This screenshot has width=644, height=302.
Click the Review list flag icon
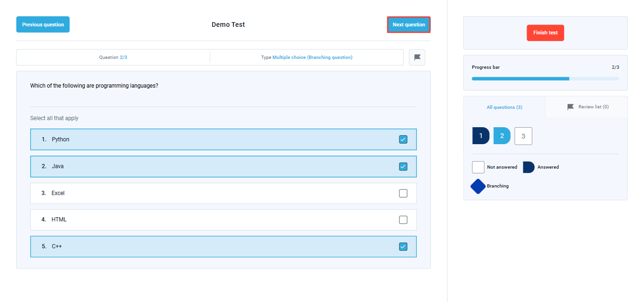pyautogui.click(x=570, y=107)
